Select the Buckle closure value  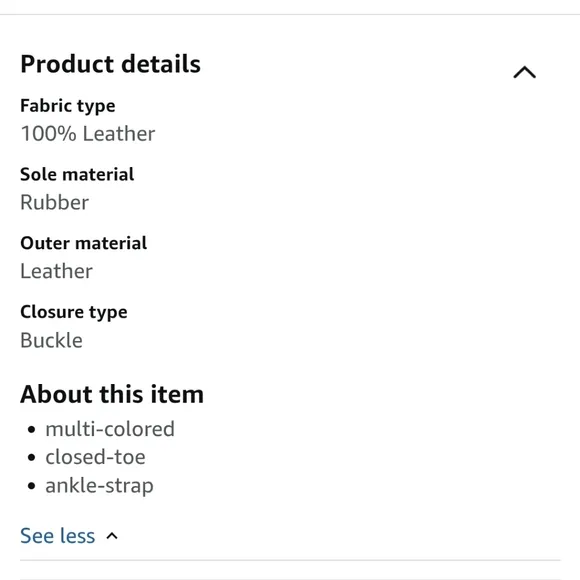[x=51, y=340]
